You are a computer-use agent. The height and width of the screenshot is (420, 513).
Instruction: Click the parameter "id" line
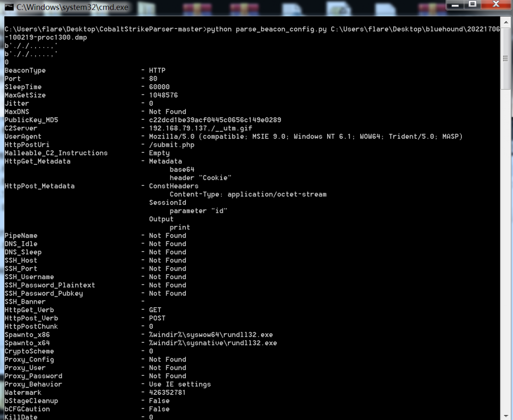pos(198,211)
